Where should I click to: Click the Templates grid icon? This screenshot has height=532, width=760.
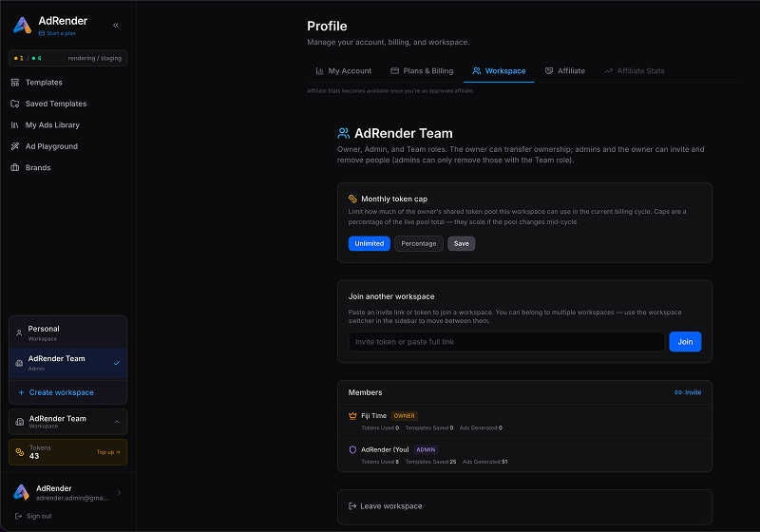15,83
